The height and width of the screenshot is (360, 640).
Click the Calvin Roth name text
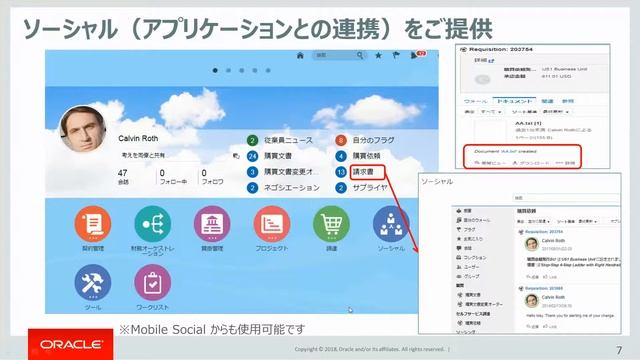point(138,138)
